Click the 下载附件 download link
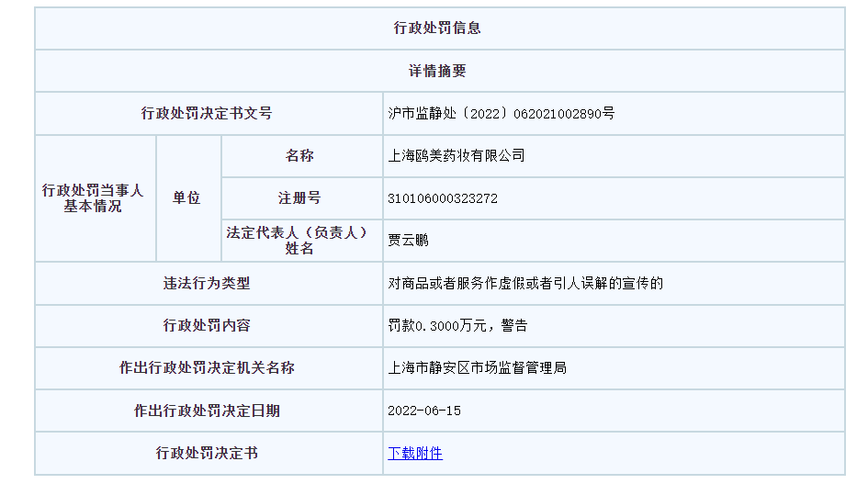This screenshot has width=868, height=484. (415, 454)
